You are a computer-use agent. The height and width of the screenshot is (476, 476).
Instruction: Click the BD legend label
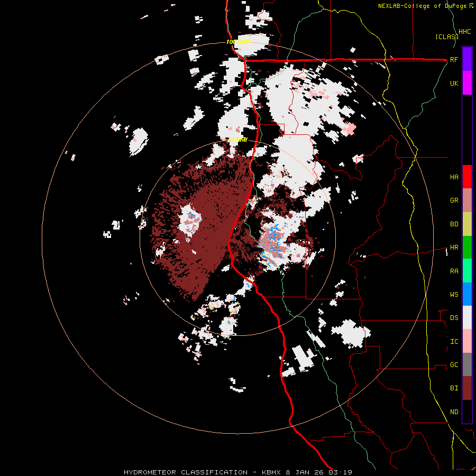point(454,224)
